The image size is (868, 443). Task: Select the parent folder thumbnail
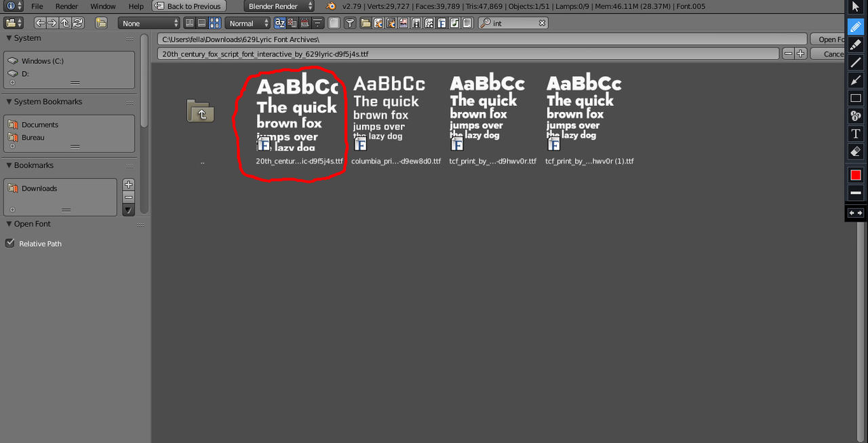pyautogui.click(x=201, y=111)
